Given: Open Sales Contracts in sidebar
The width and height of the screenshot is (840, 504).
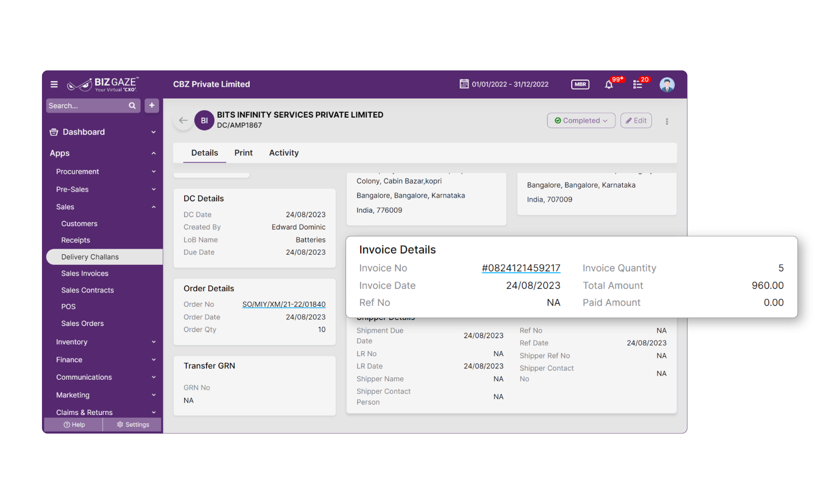Looking at the screenshot, I should click(x=87, y=290).
